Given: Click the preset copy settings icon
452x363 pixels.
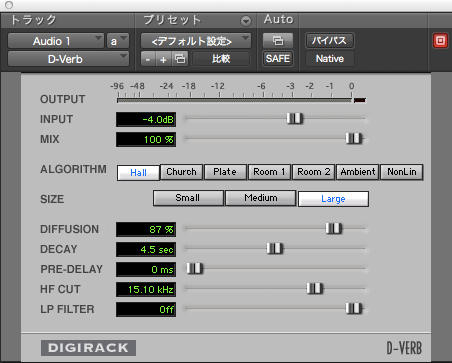Looking at the screenshot, I should pos(180,59).
